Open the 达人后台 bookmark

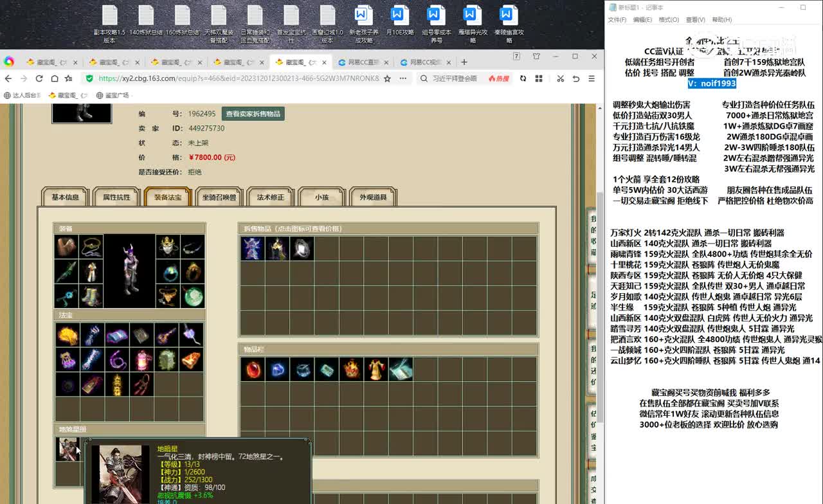(23, 95)
